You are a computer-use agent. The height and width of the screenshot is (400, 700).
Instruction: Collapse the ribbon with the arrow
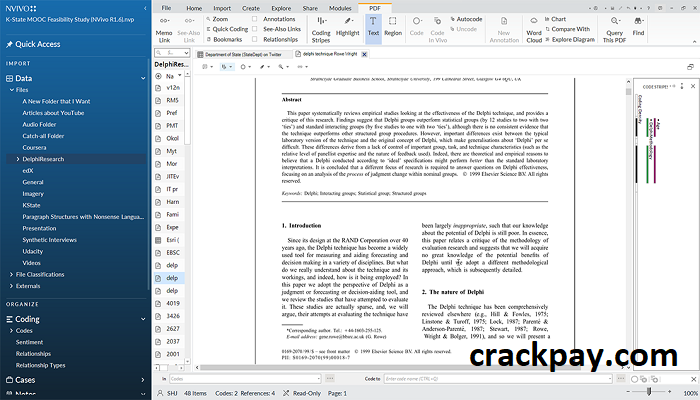(694, 42)
